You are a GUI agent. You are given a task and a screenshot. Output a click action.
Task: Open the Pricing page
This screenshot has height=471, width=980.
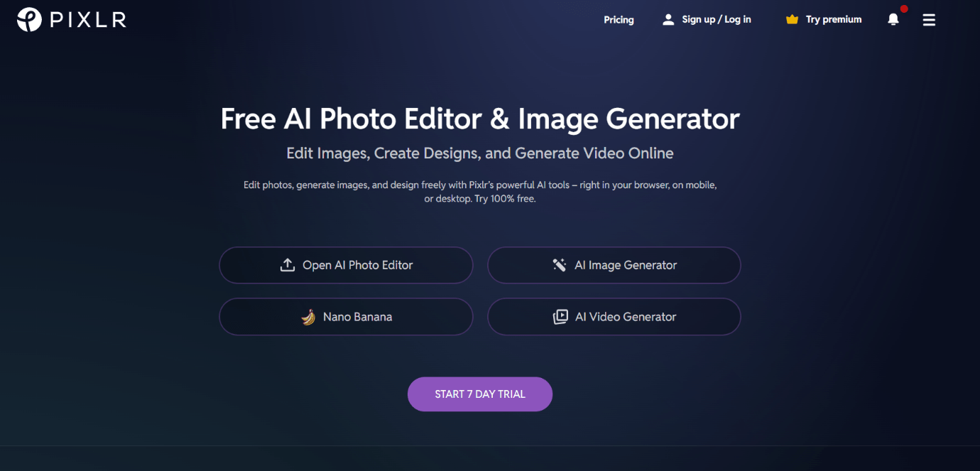(619, 20)
